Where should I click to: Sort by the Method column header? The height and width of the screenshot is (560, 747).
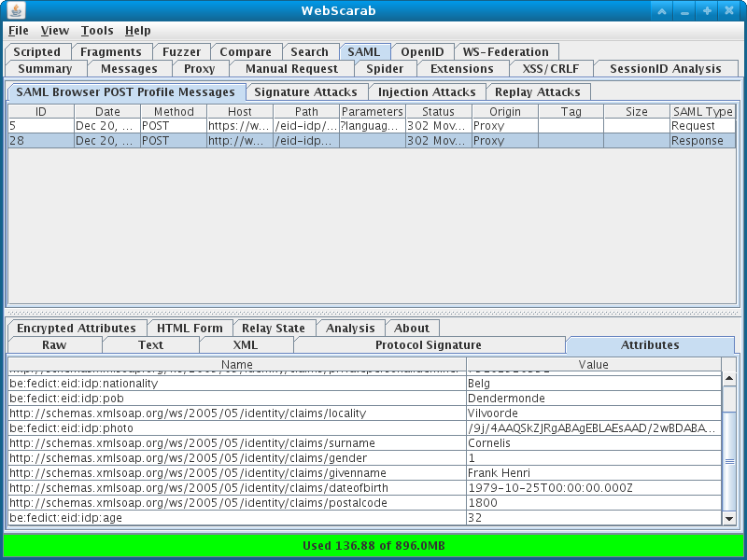pyautogui.click(x=174, y=111)
